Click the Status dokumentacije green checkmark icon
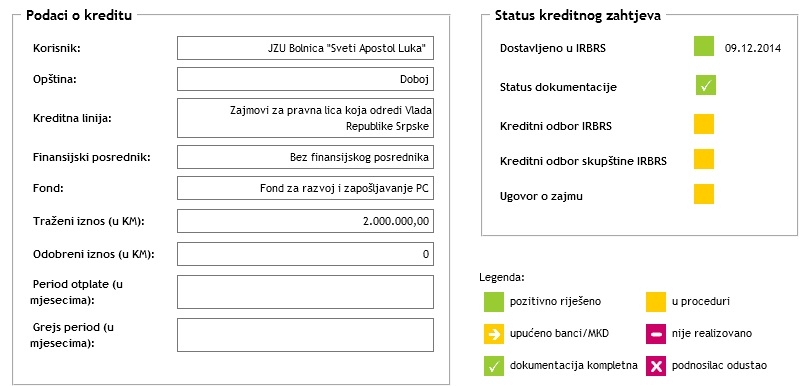The image size is (806, 386). click(x=706, y=85)
